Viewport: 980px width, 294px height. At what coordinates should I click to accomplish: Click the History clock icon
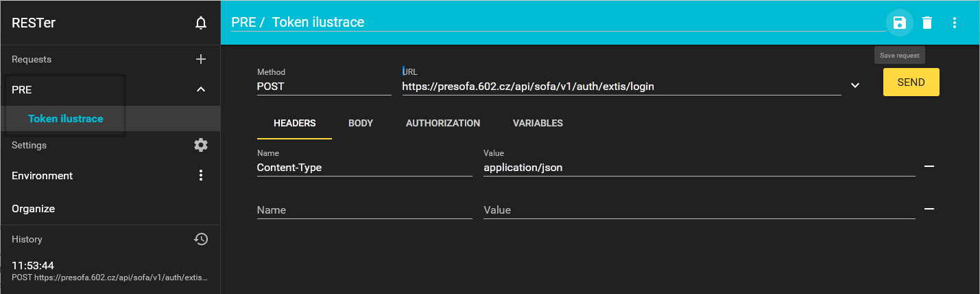coord(201,239)
